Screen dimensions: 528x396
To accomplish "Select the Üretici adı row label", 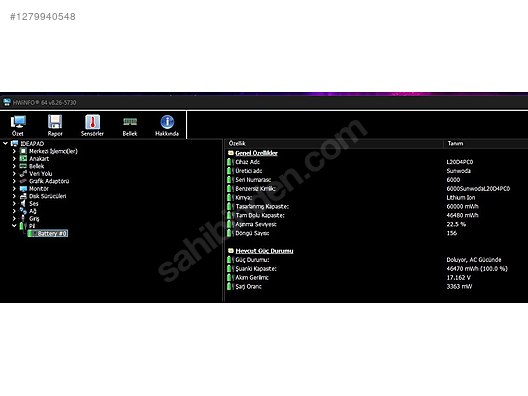I will 249,171.
